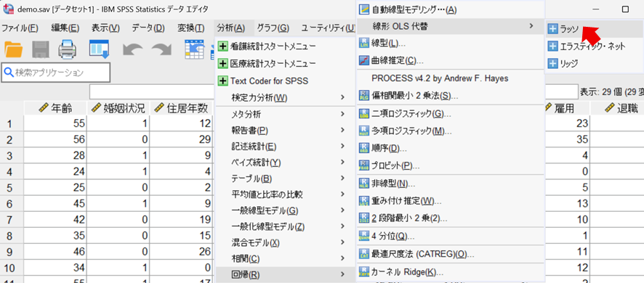Image resolution: width=644 pixels, height=283 pixels.
Task: Click the 二項ロジスティック icon
Action: (x=364, y=114)
